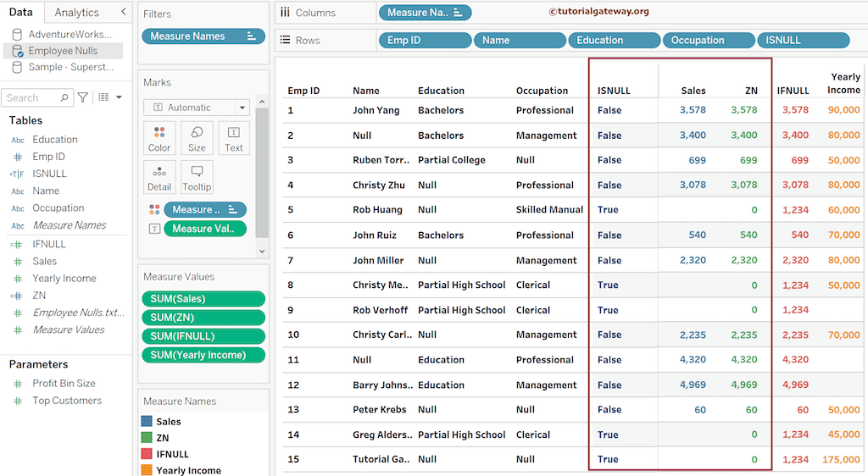Screen dimensions: 868x476
Task: Click the color icon beside Measure Names pill
Action: pyautogui.click(x=154, y=209)
